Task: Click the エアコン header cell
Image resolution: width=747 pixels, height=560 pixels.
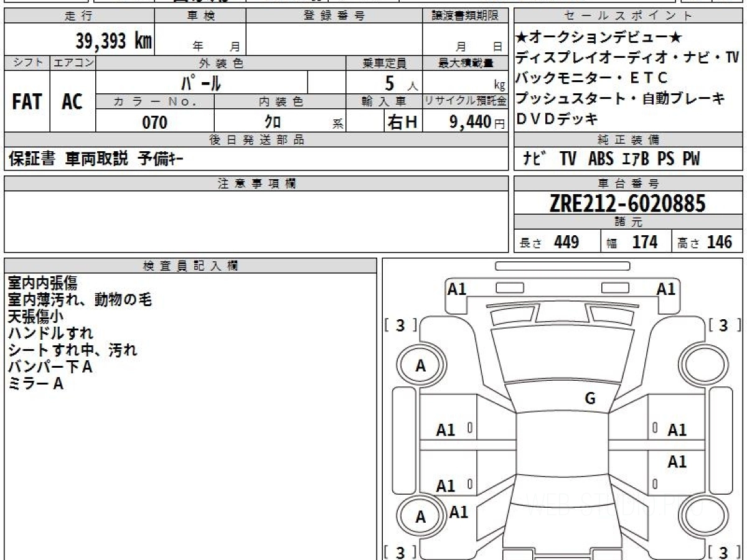Action: tap(73, 63)
